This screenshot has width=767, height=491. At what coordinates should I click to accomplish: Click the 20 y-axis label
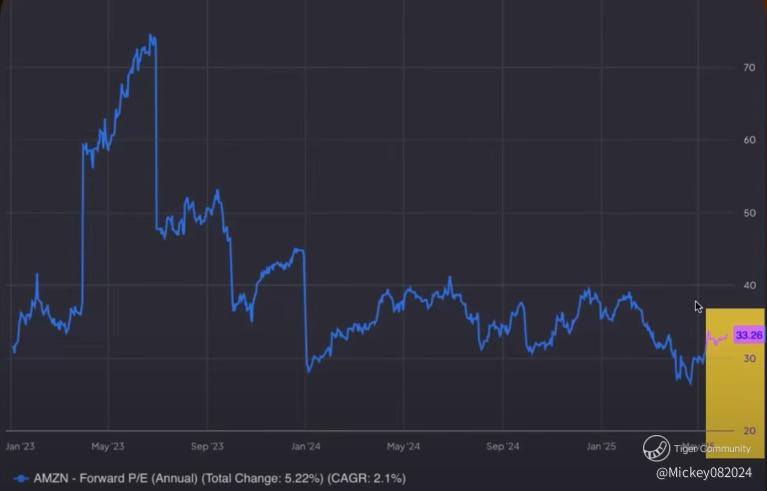[749, 431]
